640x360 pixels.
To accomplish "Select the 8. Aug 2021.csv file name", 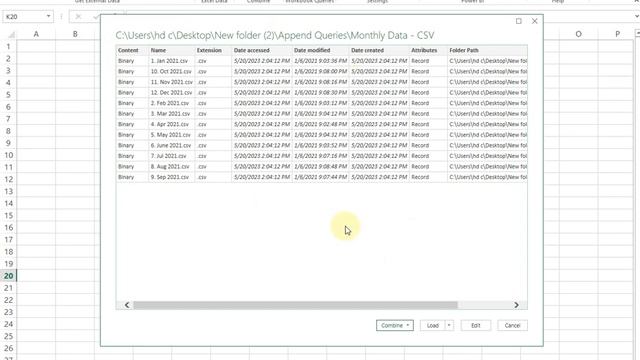I will pyautogui.click(x=170, y=167).
